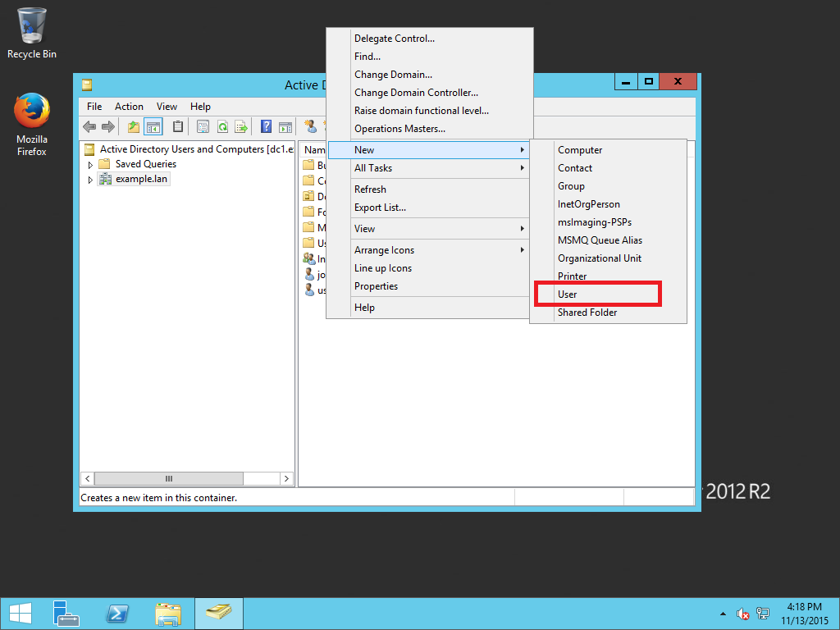Click the example.lan domain icon
The width and height of the screenshot is (840, 630).
pyautogui.click(x=106, y=179)
